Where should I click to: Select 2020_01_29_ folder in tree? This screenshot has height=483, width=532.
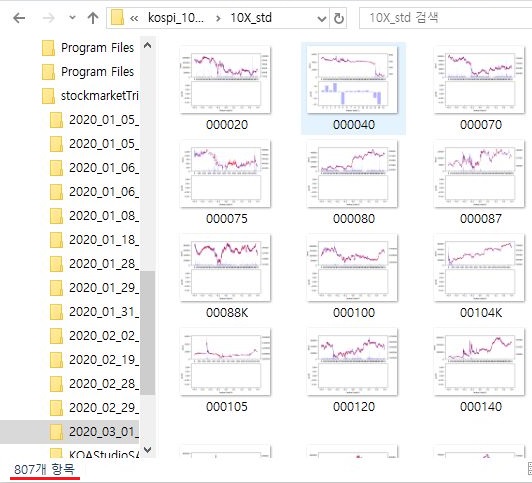pos(94,288)
